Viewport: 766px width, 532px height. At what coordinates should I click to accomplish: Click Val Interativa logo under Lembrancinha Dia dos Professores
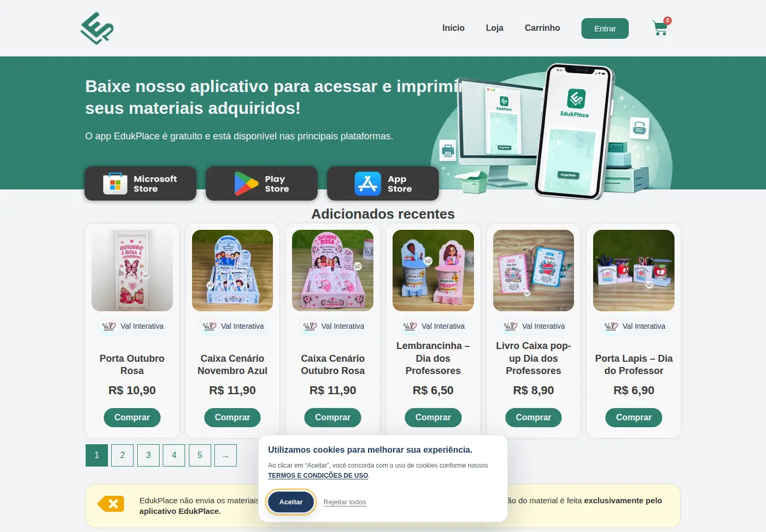[x=410, y=326]
